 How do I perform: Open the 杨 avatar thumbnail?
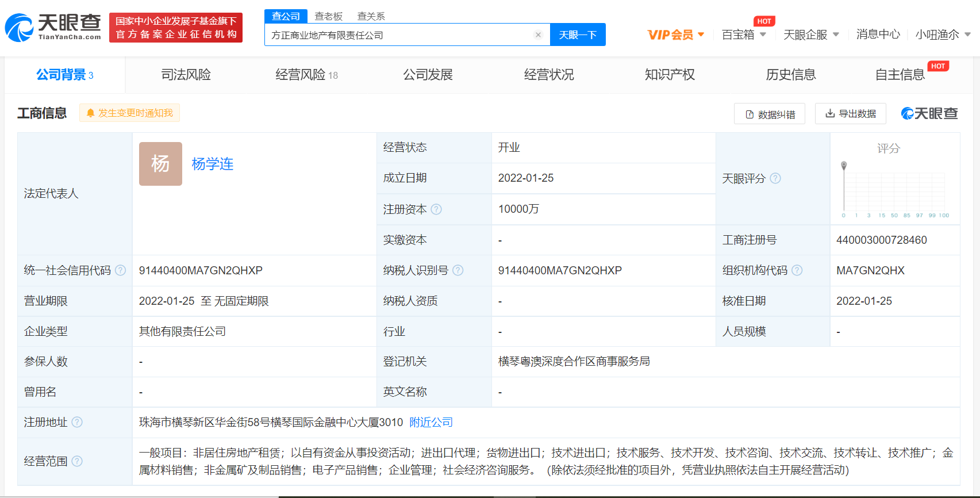[160, 164]
